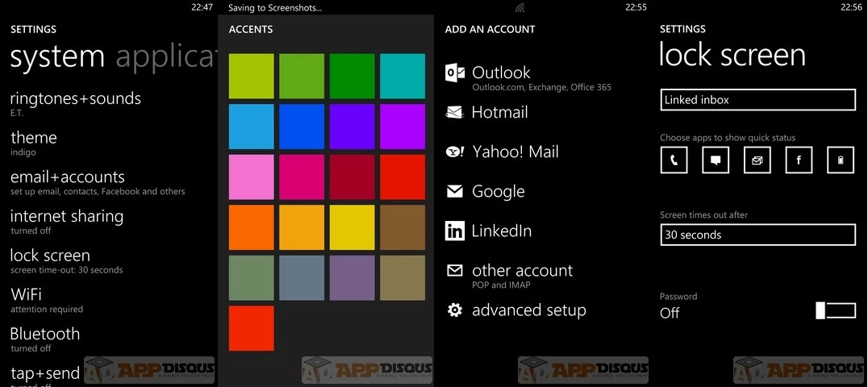Open the tap+send settings entry
The height and width of the screenshot is (387, 868).
pos(45,377)
